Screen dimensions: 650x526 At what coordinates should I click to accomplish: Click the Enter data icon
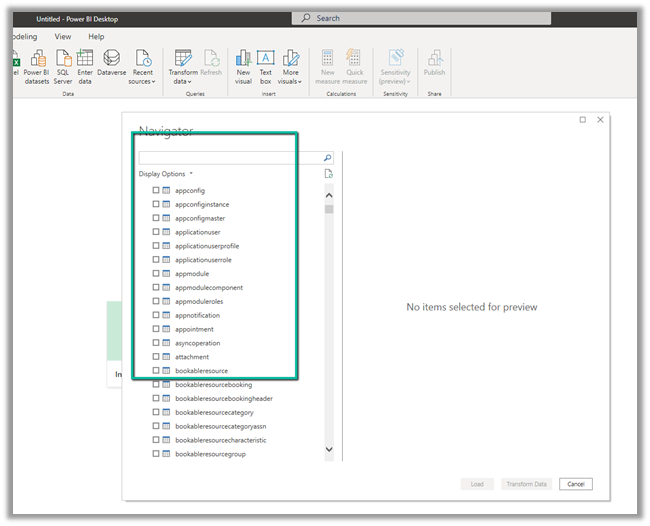(85, 59)
